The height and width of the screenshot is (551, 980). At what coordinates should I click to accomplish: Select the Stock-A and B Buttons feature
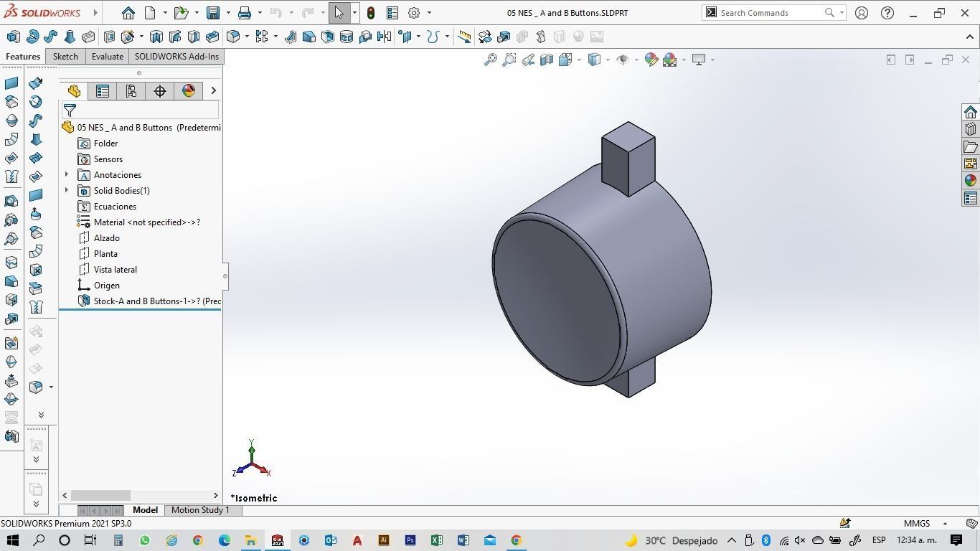coord(149,301)
